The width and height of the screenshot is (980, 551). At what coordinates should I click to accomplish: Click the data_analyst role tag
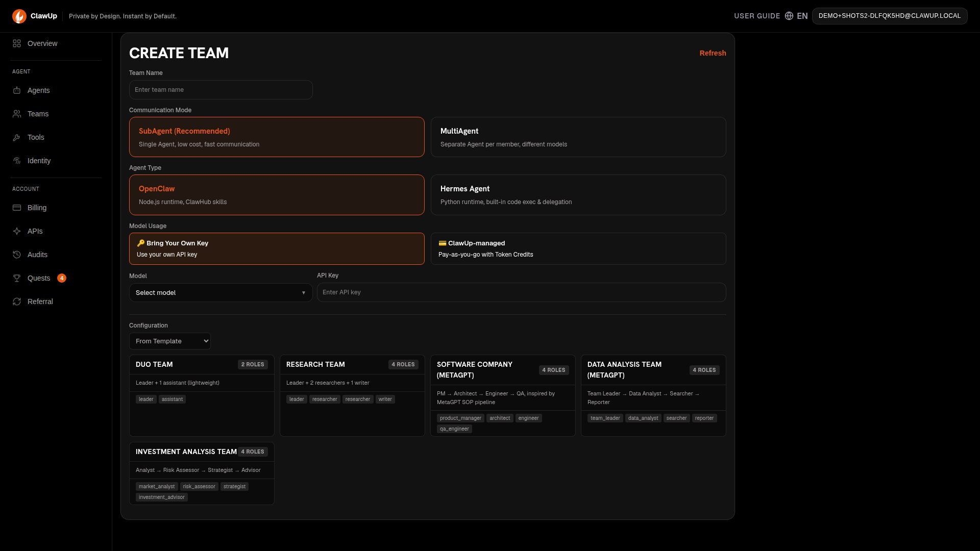click(643, 418)
